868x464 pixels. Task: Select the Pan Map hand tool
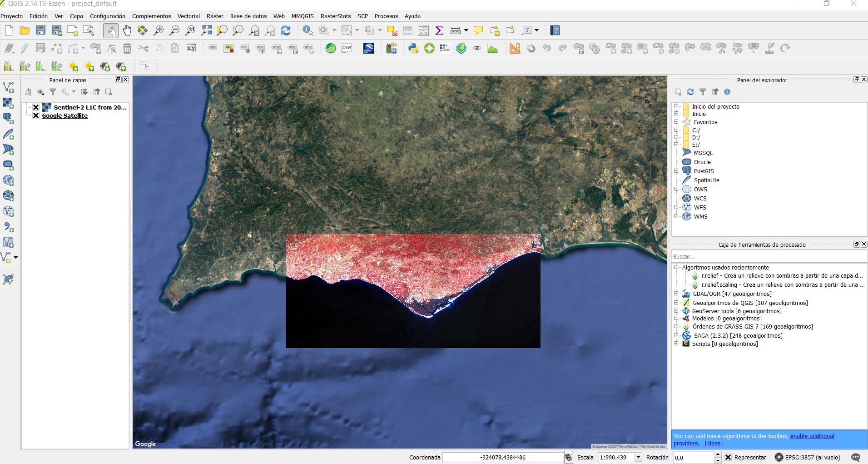[x=127, y=30]
